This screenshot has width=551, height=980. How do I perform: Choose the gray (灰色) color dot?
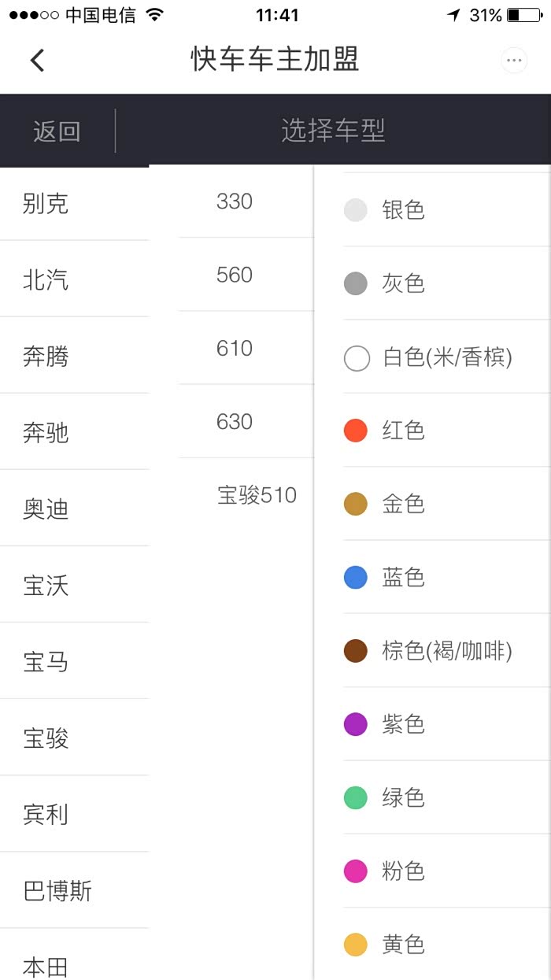[x=356, y=283]
